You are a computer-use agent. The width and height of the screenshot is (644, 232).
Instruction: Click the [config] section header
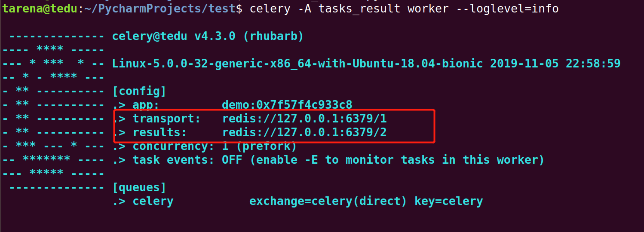[139, 91]
